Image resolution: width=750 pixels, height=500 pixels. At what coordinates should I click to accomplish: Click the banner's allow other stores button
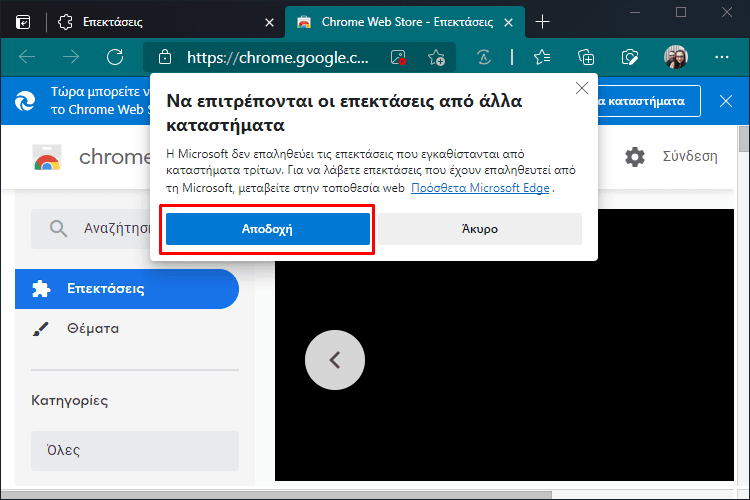[649, 101]
